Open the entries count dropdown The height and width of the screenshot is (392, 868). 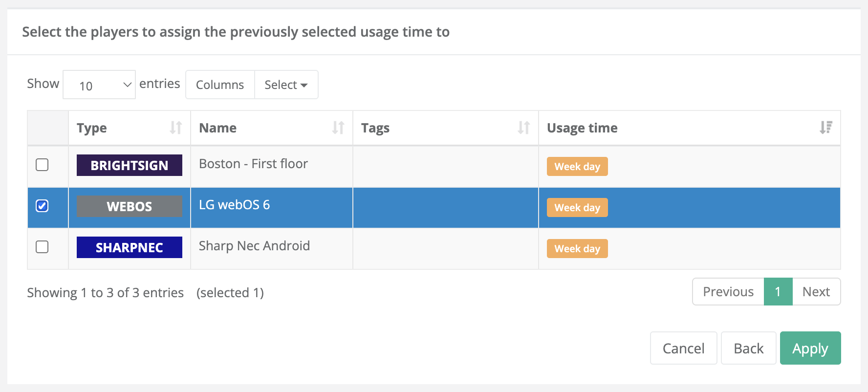(x=99, y=85)
